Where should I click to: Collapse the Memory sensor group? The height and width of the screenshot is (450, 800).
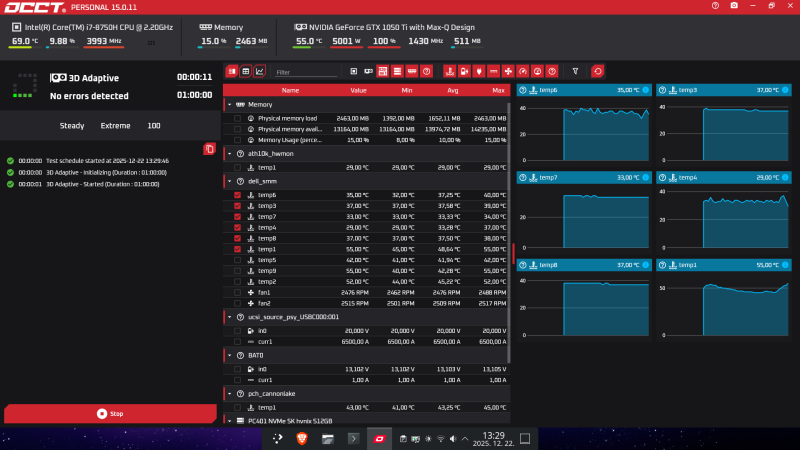(x=230, y=105)
